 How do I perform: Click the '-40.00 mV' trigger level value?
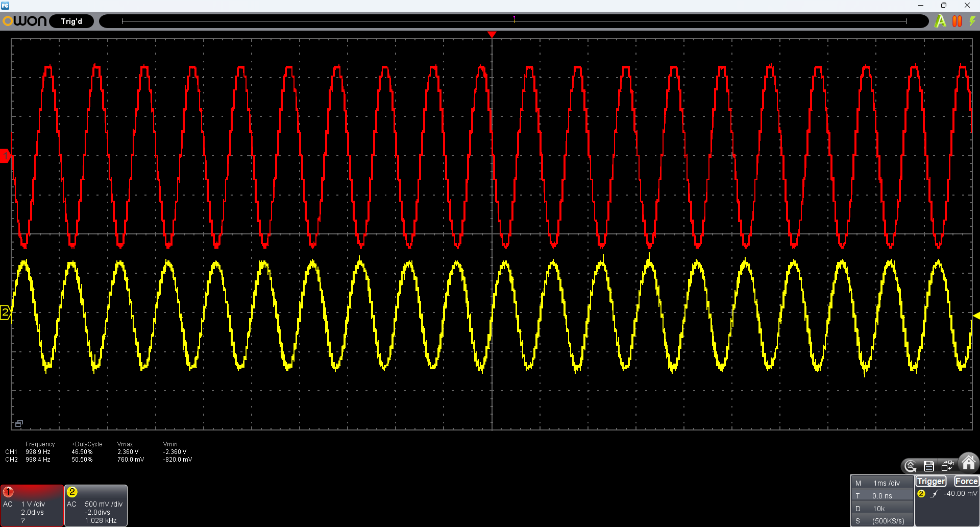pyautogui.click(x=961, y=494)
